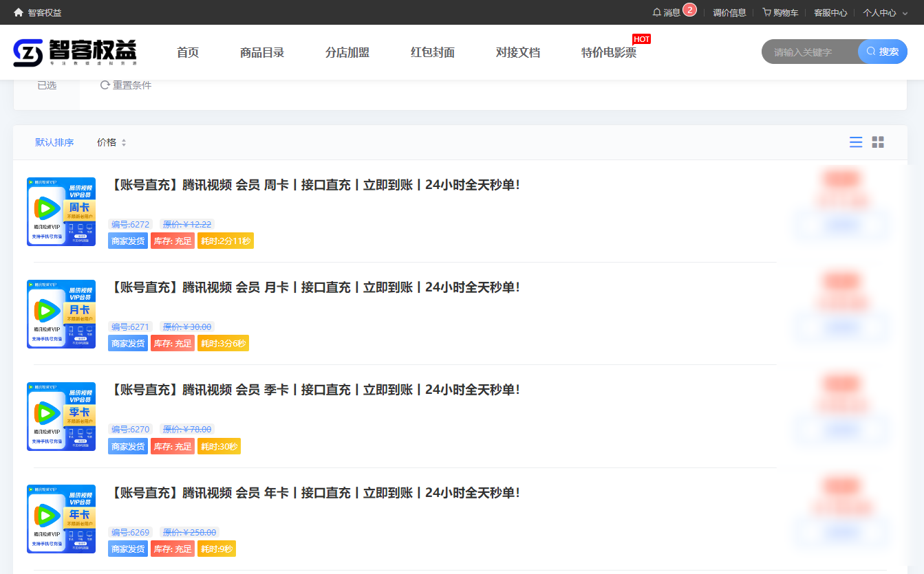Open the 商品目录 menu item
924x574 pixels.
(x=262, y=52)
